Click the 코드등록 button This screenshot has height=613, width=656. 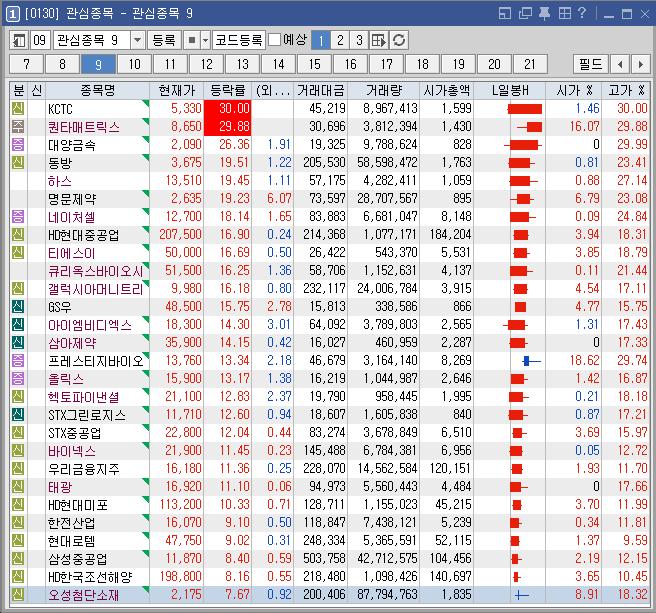(x=238, y=40)
